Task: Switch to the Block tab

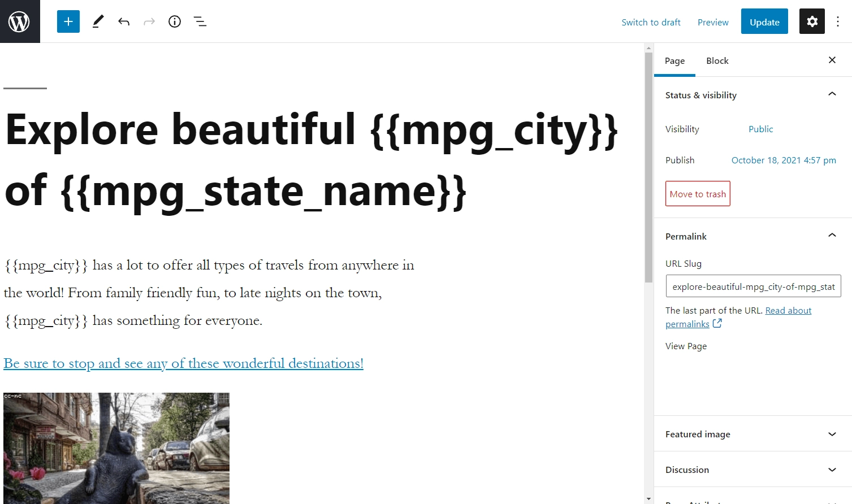Action: (717, 60)
